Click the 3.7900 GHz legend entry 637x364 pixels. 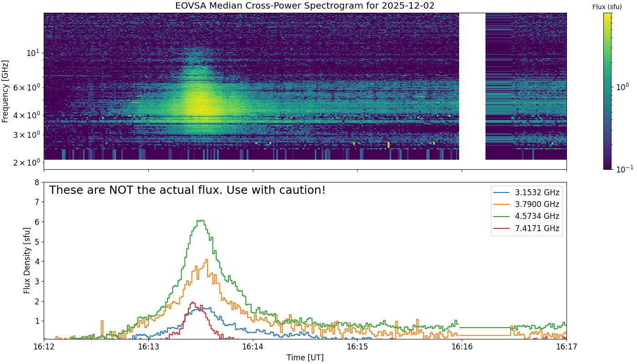pyautogui.click(x=526, y=204)
